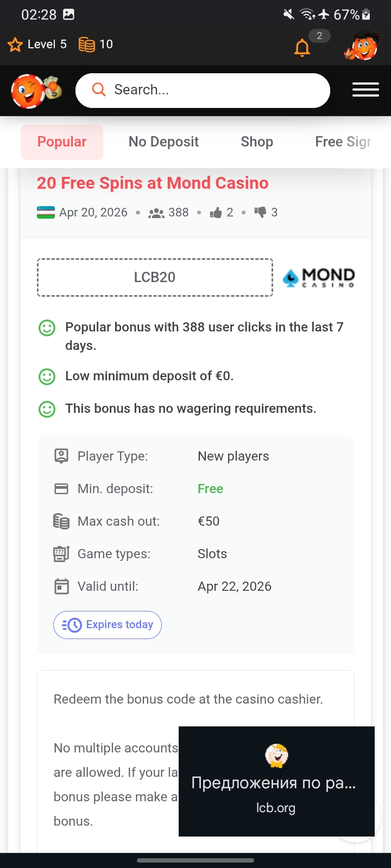Open the Shop tab
Image resolution: width=391 pixels, height=868 pixels.
(257, 142)
